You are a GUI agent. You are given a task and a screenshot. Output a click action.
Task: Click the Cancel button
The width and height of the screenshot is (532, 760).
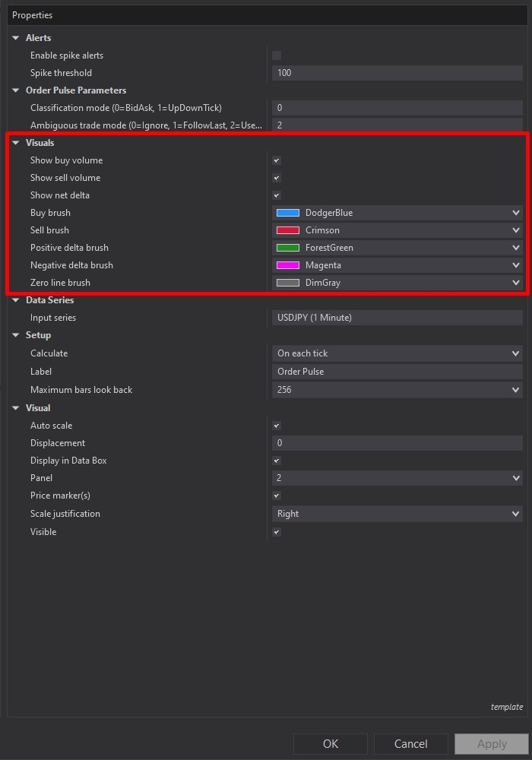click(410, 744)
